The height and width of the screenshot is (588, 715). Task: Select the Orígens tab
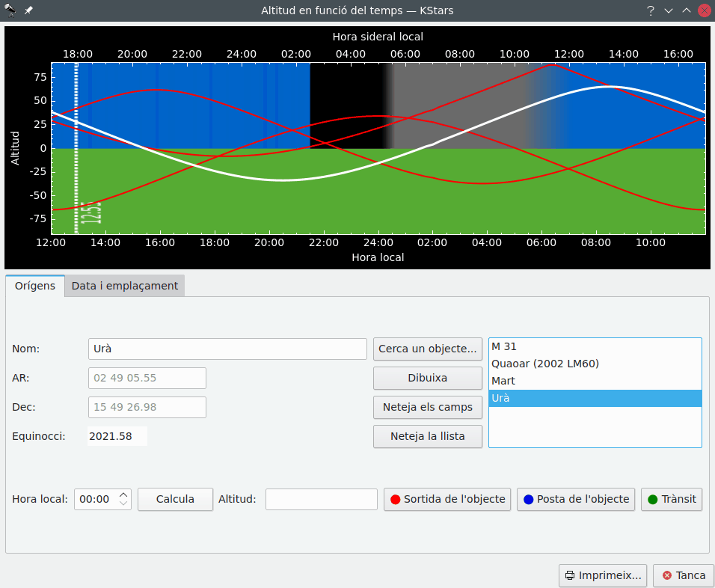tap(35, 286)
